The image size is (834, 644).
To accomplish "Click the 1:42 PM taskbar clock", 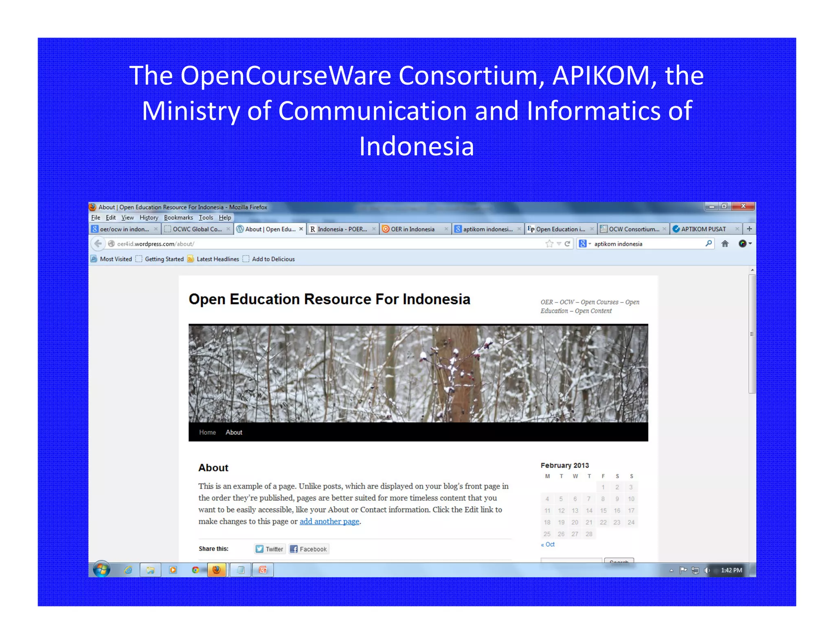I will point(731,570).
